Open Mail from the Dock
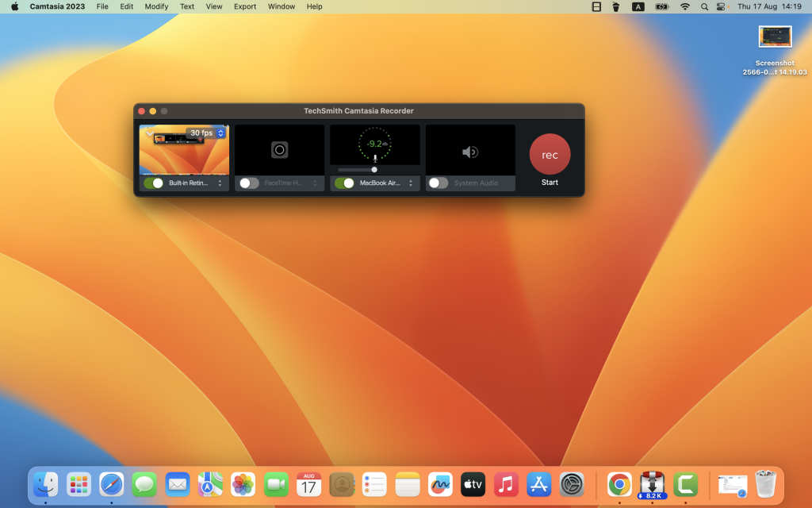Screen dimensions: 812x508 coord(177,485)
